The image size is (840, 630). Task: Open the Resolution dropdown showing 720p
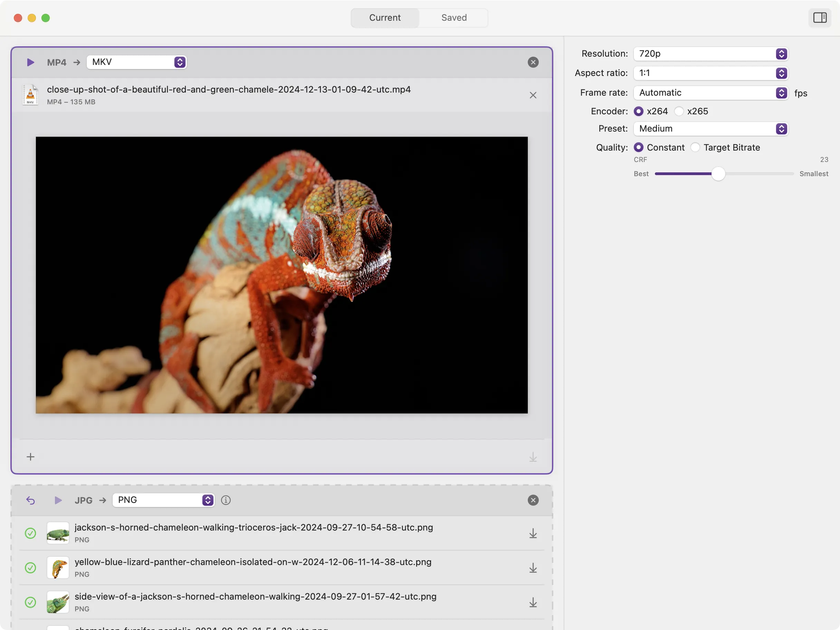(x=710, y=54)
